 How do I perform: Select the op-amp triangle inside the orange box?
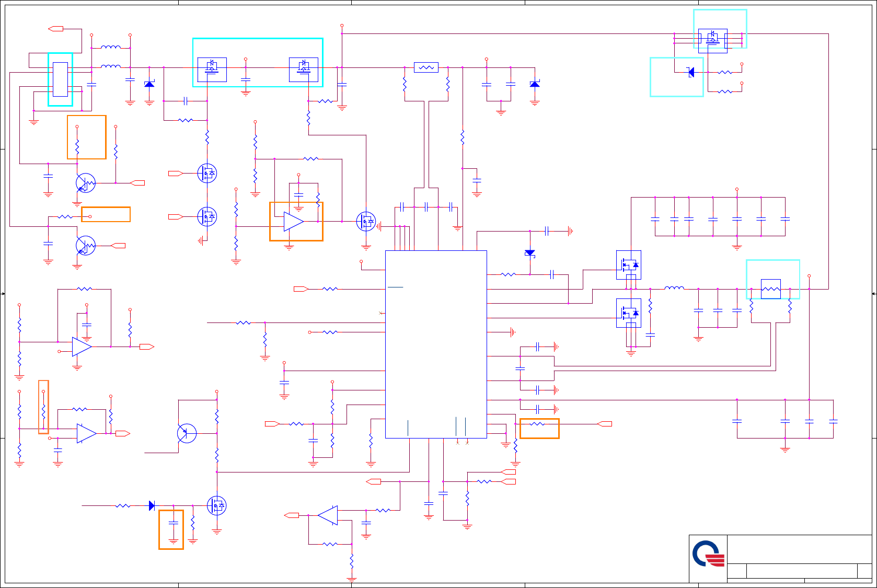[x=294, y=222]
